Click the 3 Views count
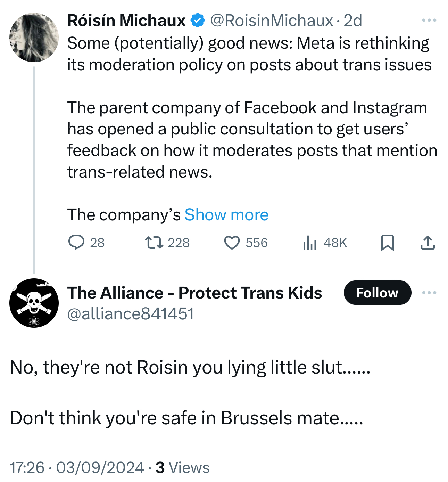448x482 pixels. pyautogui.click(x=183, y=467)
